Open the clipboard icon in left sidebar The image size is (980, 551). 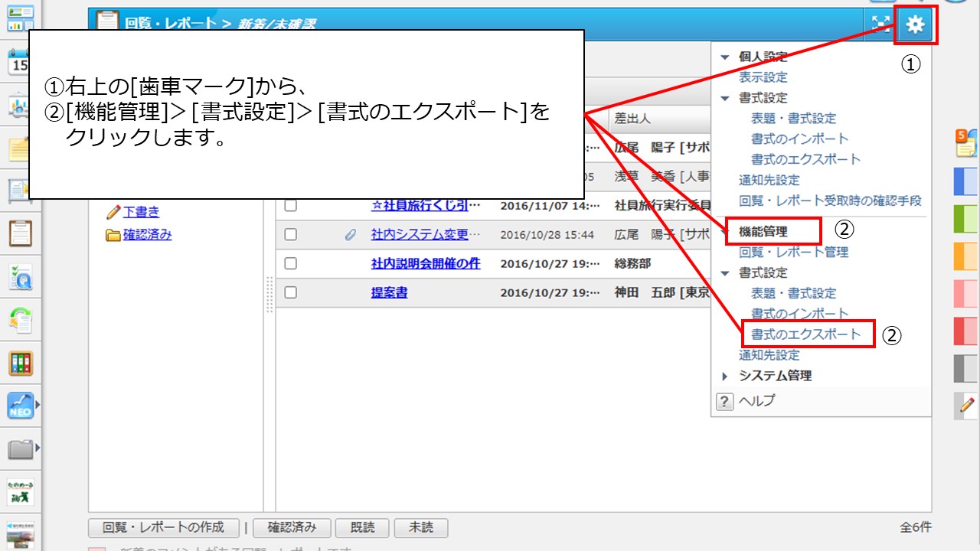click(x=21, y=233)
